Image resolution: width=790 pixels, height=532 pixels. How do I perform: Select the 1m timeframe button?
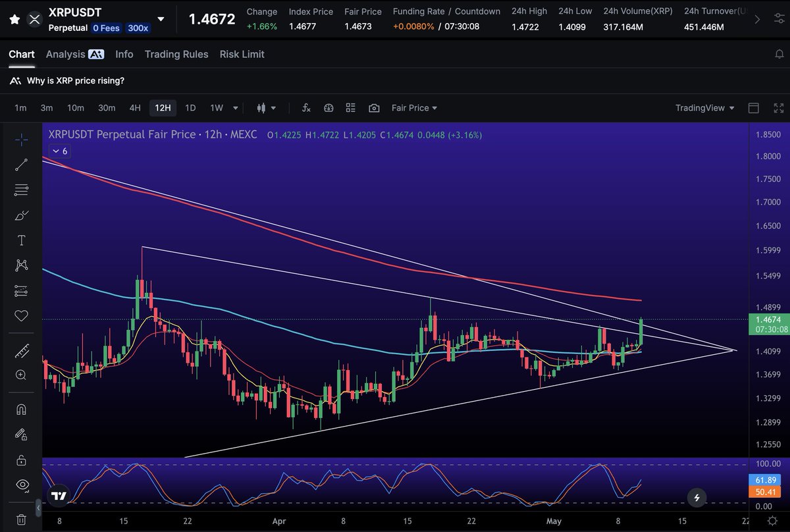click(x=20, y=108)
